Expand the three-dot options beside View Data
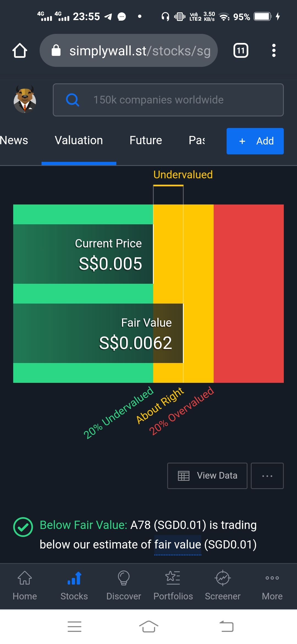 [x=267, y=476]
